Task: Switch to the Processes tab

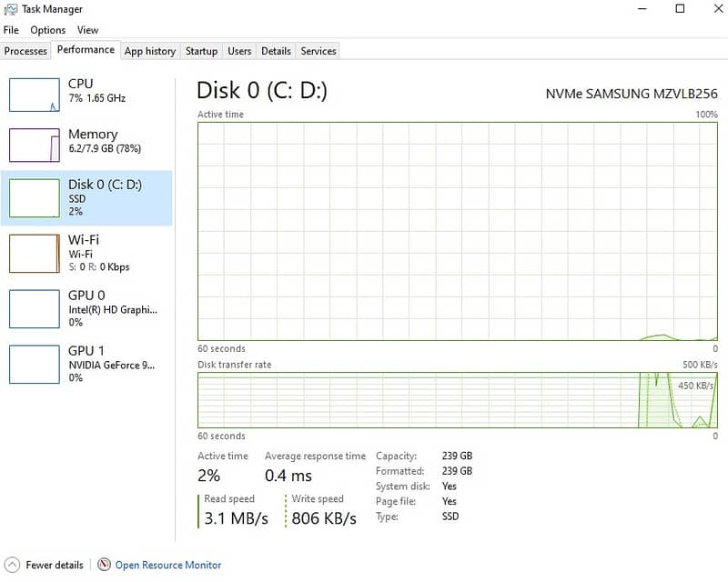Action: (x=25, y=51)
